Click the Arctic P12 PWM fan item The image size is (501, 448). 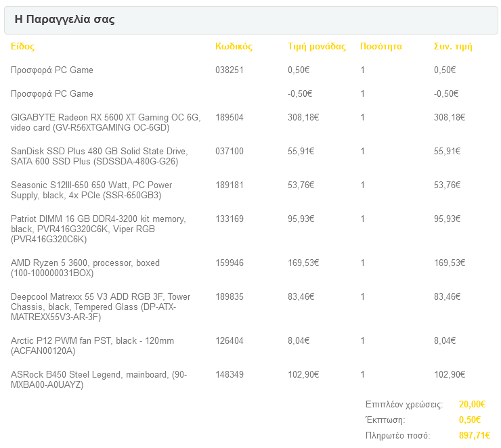[92, 346]
